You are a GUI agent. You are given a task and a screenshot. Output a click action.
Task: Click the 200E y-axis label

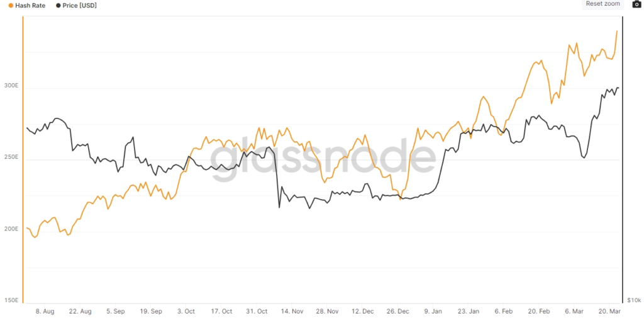click(x=11, y=229)
